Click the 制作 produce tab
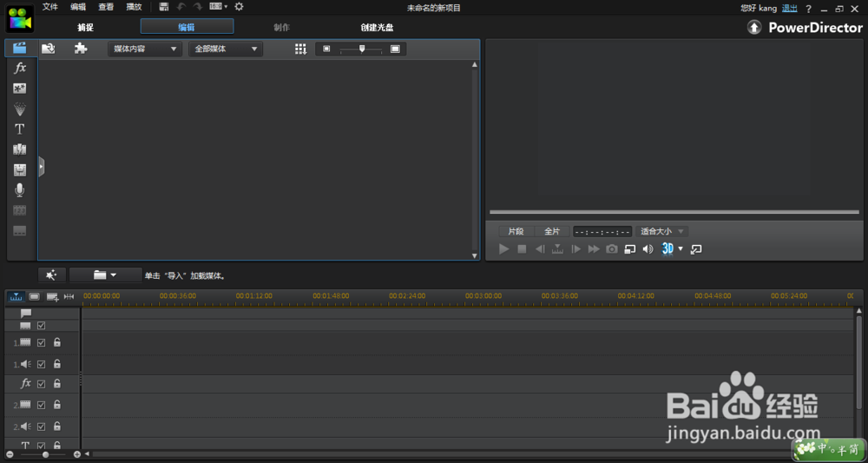 pyautogui.click(x=282, y=27)
